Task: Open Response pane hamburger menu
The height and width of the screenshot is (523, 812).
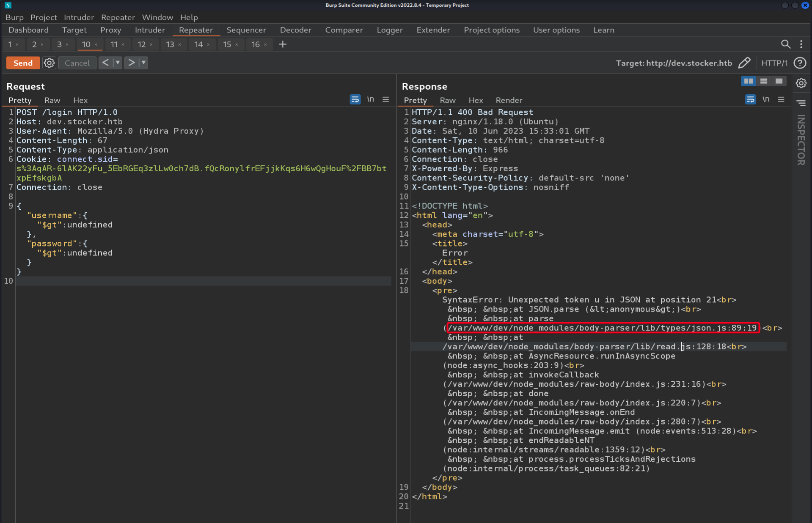Action: [x=781, y=99]
